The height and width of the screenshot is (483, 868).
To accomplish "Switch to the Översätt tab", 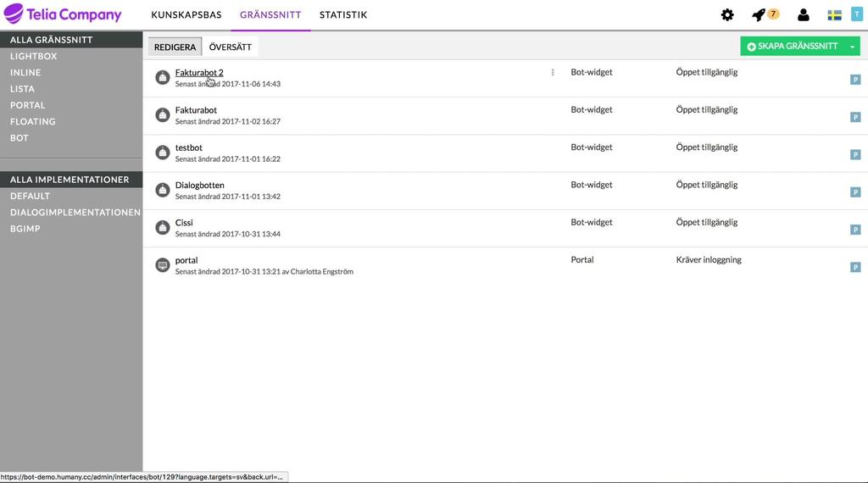I will click(x=231, y=47).
